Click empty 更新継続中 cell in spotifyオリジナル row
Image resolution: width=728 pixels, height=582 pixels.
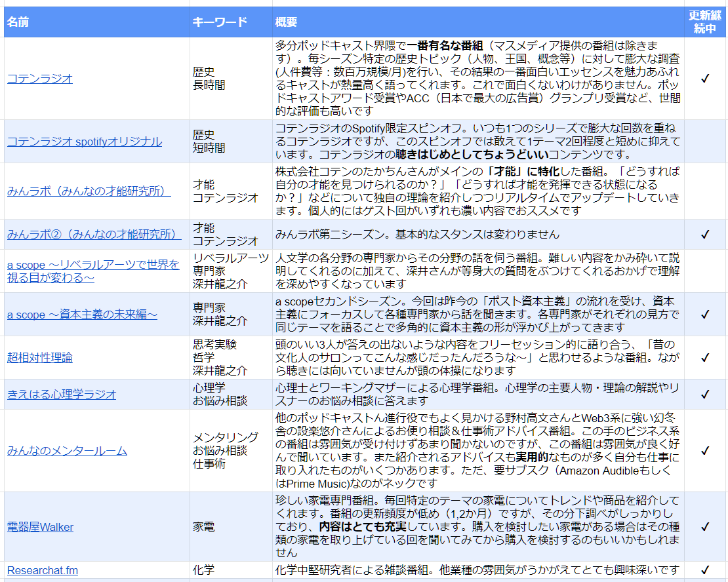click(x=705, y=142)
